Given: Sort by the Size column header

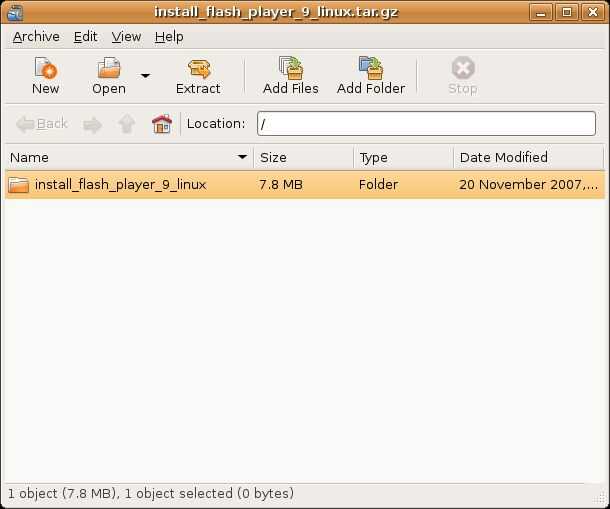Looking at the screenshot, I should [x=303, y=158].
